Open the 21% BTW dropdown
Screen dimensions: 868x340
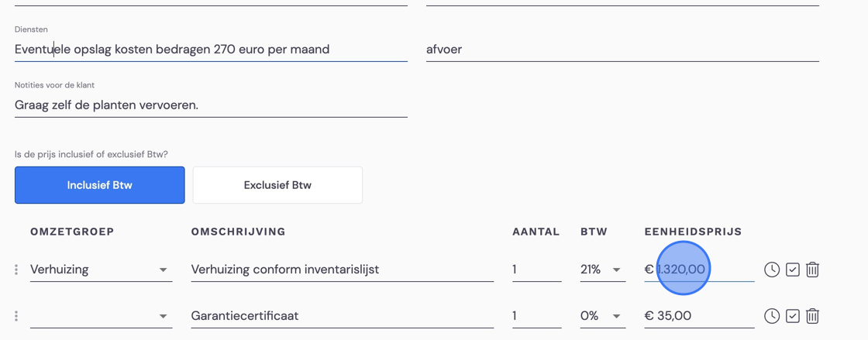(603, 270)
